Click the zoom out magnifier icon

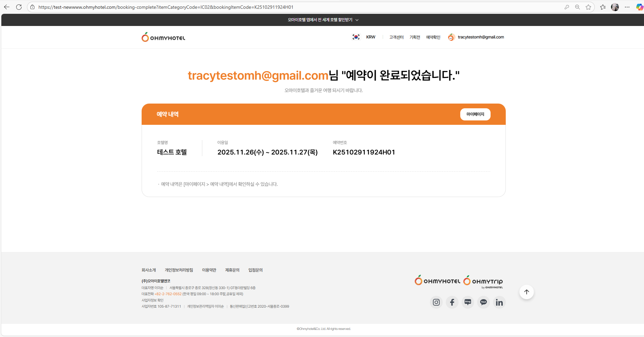pos(578,7)
